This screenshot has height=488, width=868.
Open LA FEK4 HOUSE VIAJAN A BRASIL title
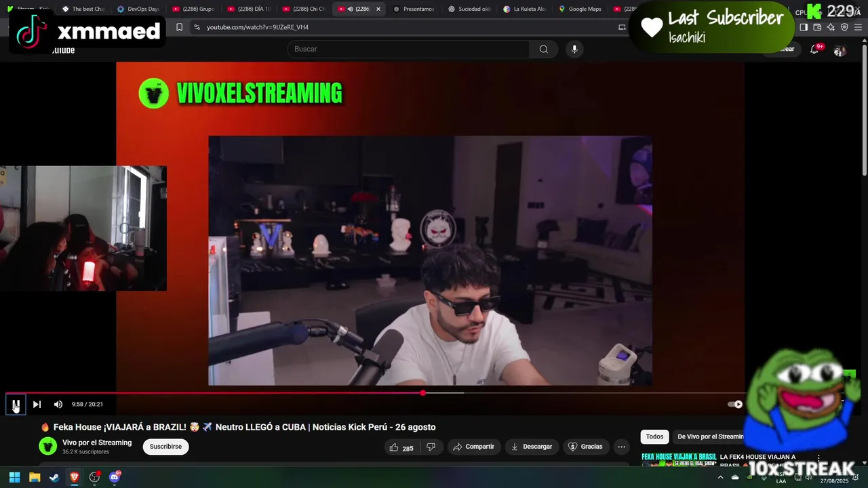click(757, 460)
